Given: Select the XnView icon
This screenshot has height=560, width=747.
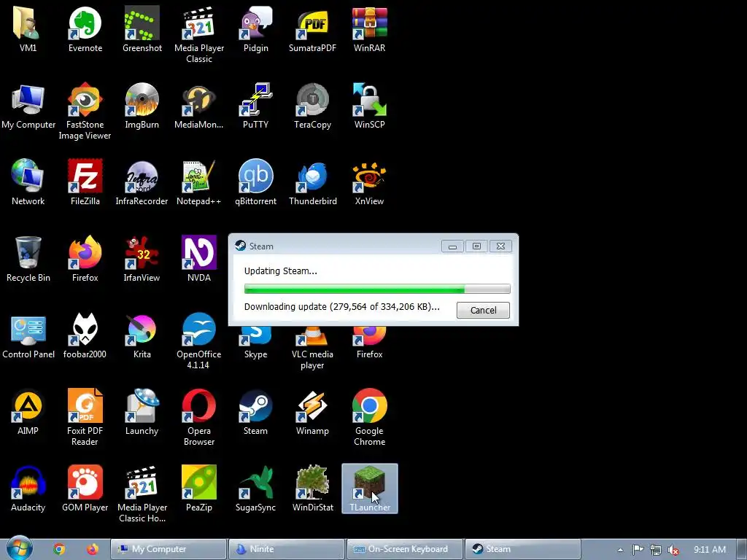Looking at the screenshot, I should pos(369,183).
